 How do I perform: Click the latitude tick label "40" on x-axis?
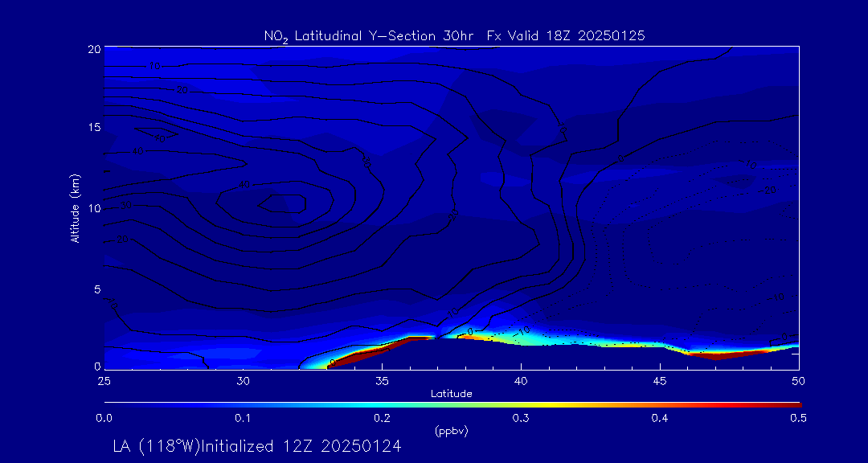pos(521,380)
